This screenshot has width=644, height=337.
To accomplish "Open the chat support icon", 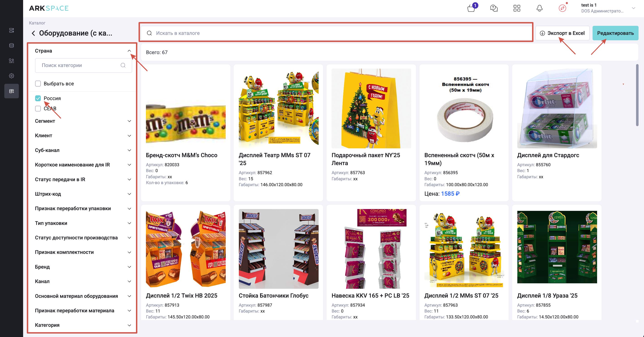I will click(494, 8).
